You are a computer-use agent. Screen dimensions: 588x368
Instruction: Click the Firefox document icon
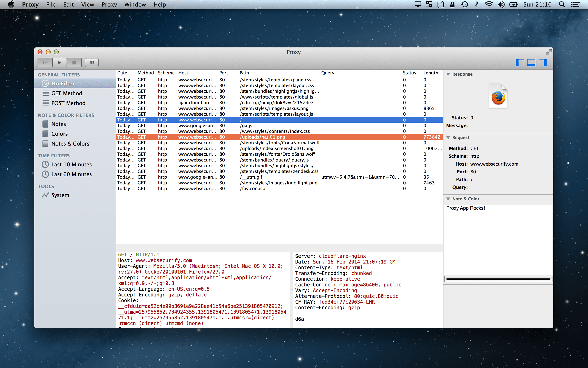[x=498, y=96]
